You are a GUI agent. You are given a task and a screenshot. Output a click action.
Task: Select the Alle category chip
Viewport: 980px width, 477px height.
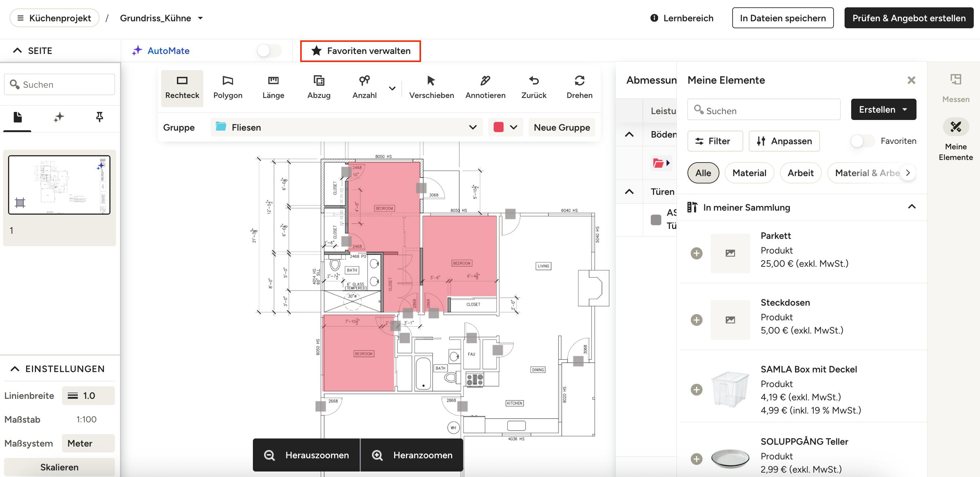pyautogui.click(x=703, y=173)
